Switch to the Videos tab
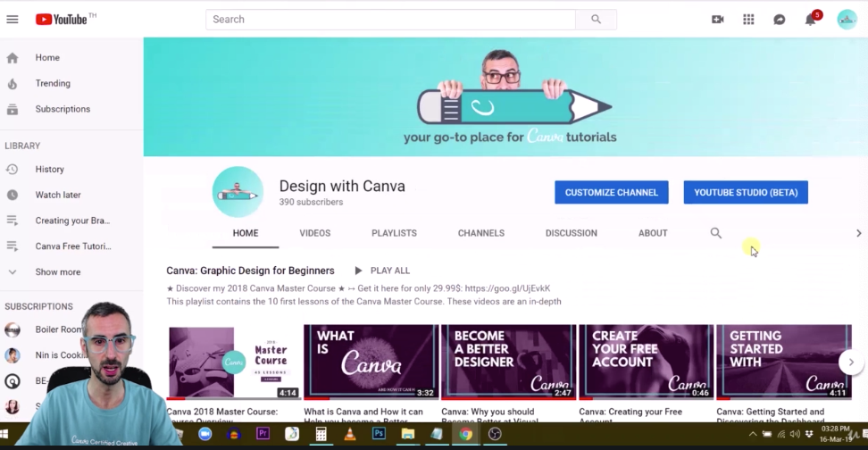Image resolution: width=868 pixels, height=450 pixels. (x=314, y=233)
